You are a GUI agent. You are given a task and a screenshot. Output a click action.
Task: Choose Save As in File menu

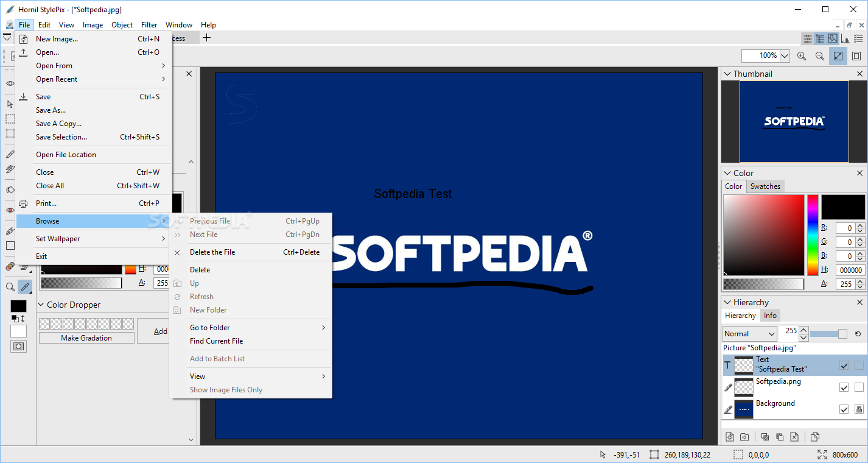(94, 110)
